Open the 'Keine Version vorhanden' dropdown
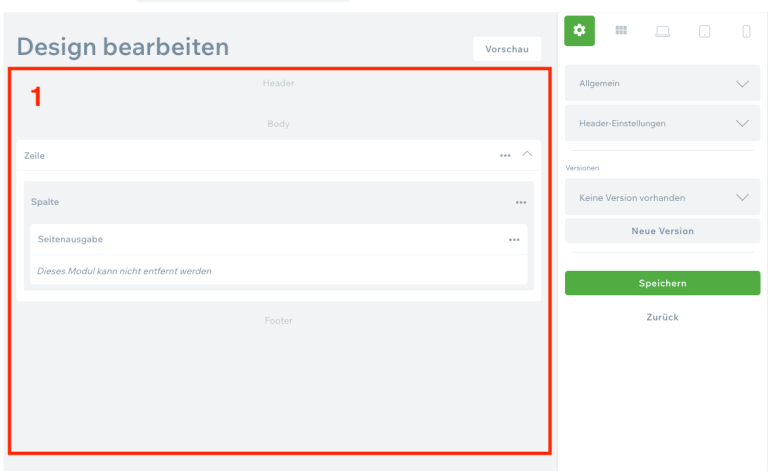This screenshot has height=471, width=768. pyautogui.click(x=662, y=198)
